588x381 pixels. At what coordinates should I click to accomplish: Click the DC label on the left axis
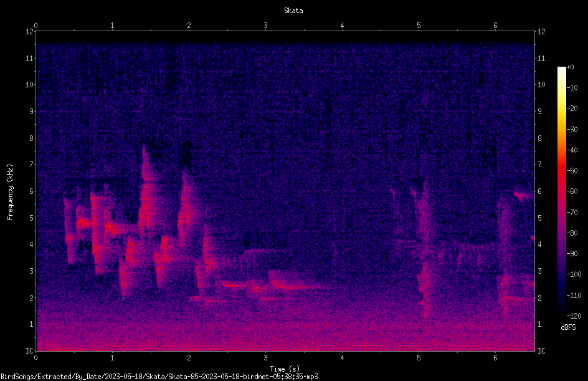pyautogui.click(x=30, y=350)
